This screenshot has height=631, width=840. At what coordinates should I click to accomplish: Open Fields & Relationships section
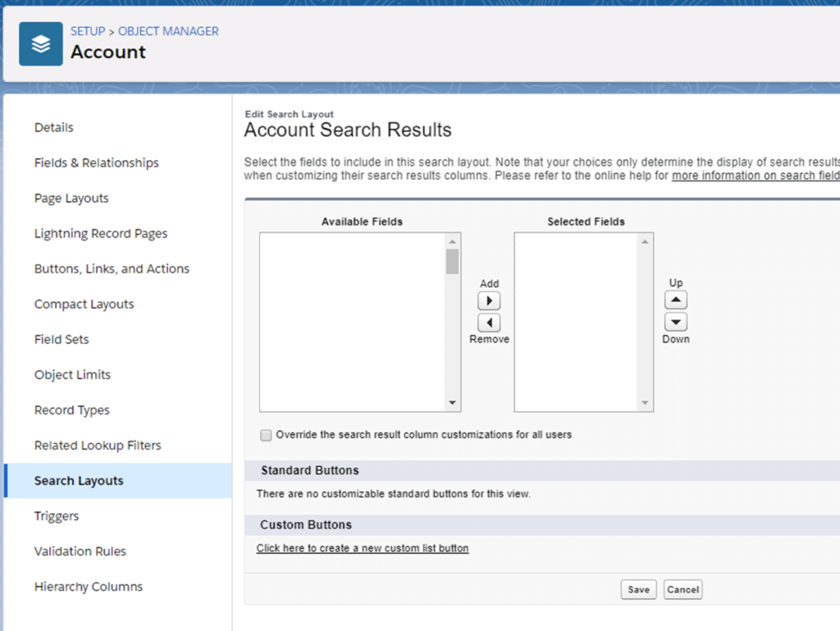coord(97,162)
